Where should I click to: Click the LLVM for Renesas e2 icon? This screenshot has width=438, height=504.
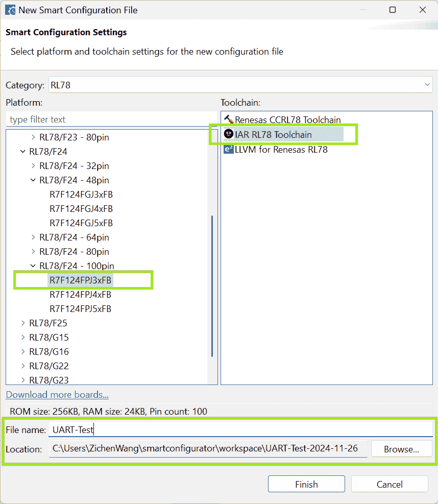[x=228, y=150]
